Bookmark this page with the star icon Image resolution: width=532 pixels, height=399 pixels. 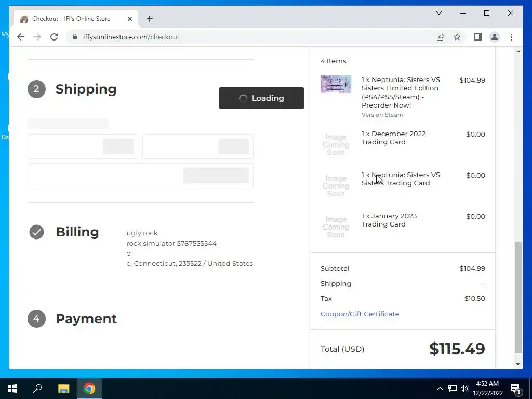[457, 37]
